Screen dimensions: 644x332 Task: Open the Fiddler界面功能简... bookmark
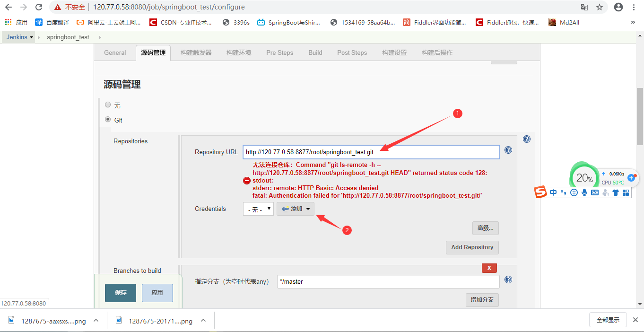point(435,22)
